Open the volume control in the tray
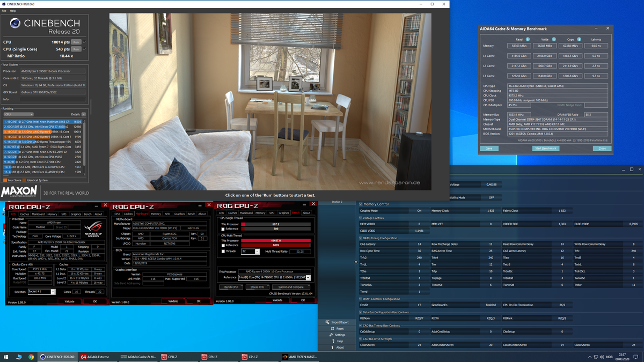This screenshot has height=362, width=644. (603, 357)
